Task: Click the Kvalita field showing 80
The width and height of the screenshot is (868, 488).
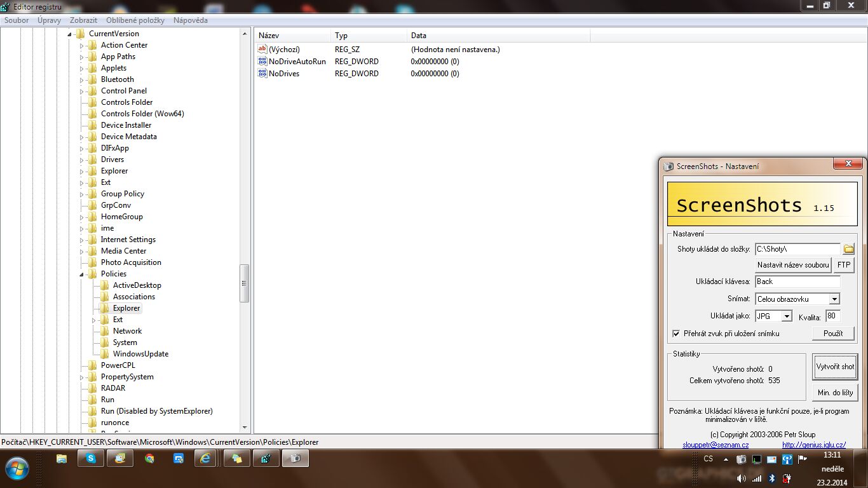Action: point(832,316)
